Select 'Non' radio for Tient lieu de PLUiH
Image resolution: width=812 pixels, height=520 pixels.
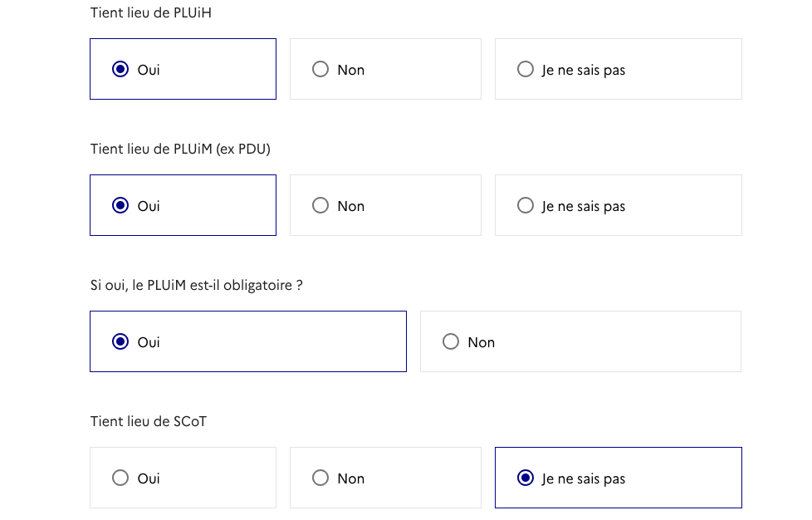coord(320,70)
